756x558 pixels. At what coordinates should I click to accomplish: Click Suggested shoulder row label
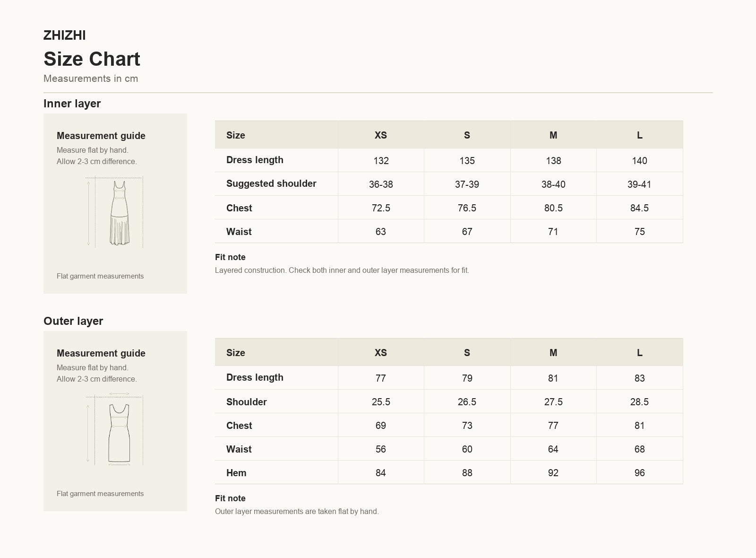[271, 183]
